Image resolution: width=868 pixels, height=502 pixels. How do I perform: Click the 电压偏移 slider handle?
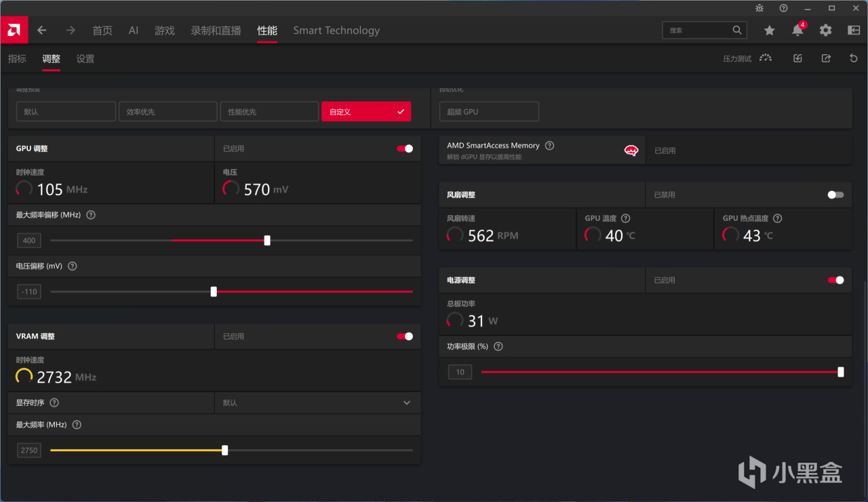coord(214,291)
